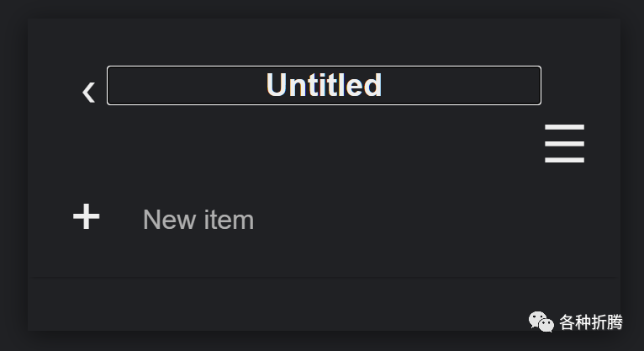
Task: Click the divider line below New item
Action: 325,277
